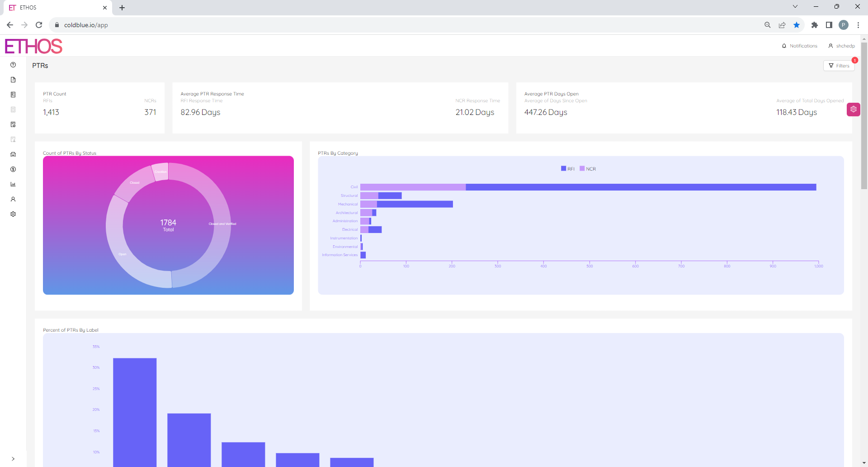Screen dimensions: 868x467
Task: Click the help icon at top of sidebar
Action: click(x=13, y=65)
